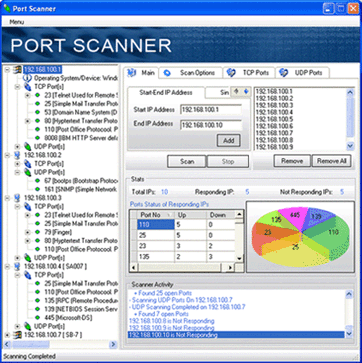
Task: Switch to the Main tab
Action: point(141,73)
